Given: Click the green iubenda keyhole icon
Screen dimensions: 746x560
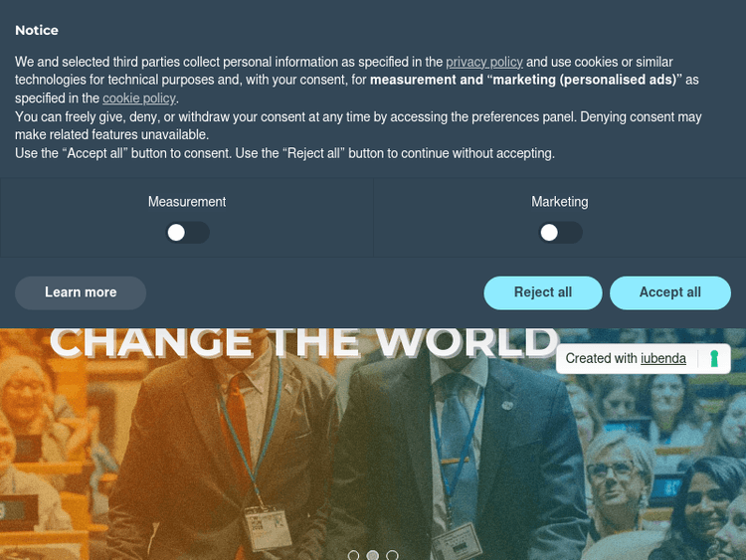Looking at the screenshot, I should [713, 359].
